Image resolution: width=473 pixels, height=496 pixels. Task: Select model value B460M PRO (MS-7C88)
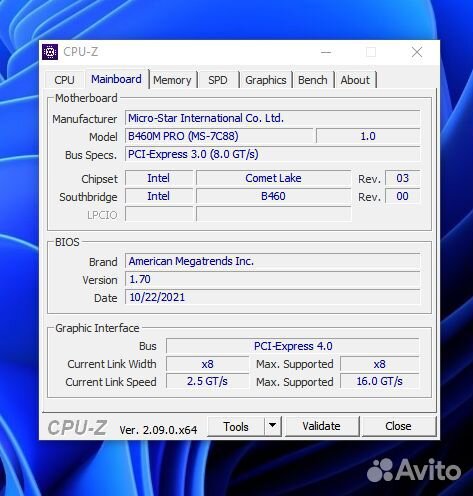pyautogui.click(x=219, y=136)
